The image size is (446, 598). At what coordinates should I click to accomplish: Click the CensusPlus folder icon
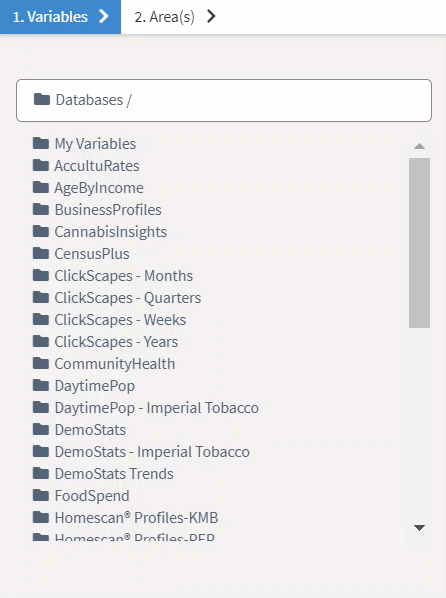click(x=40, y=254)
